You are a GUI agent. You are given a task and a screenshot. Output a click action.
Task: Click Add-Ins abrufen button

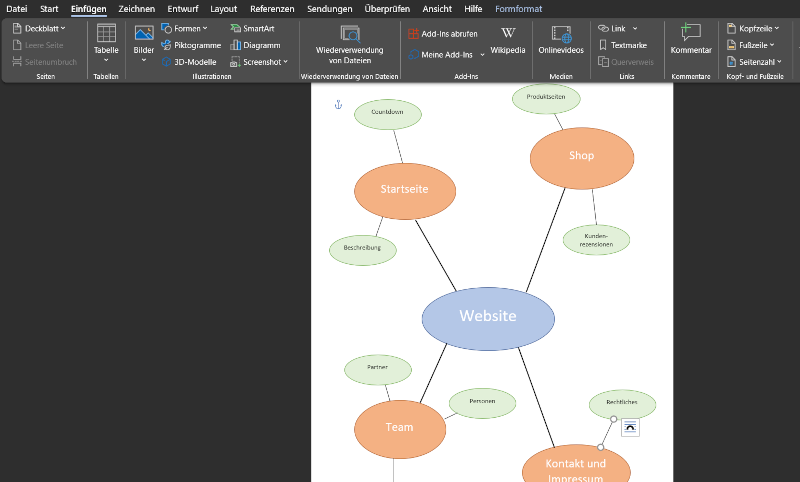pyautogui.click(x=443, y=34)
